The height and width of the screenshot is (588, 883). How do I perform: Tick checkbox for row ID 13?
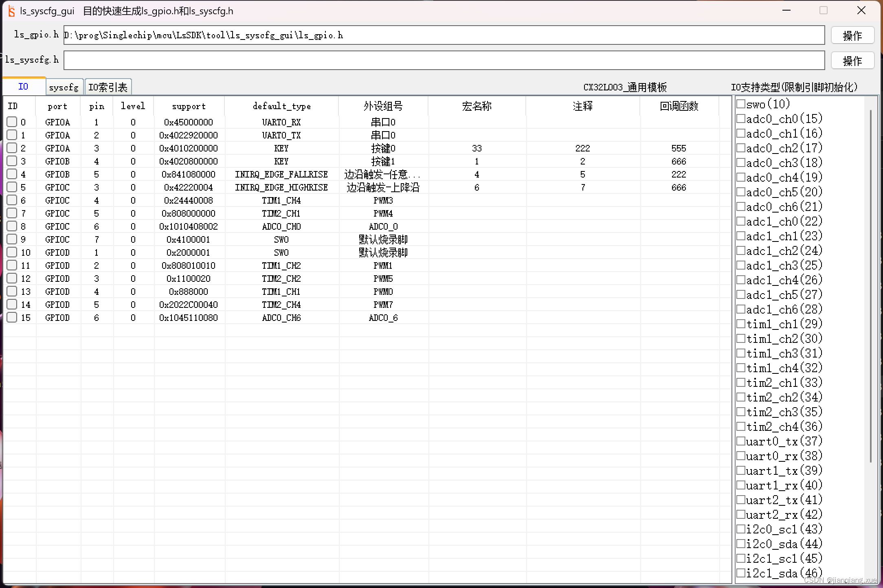point(12,291)
